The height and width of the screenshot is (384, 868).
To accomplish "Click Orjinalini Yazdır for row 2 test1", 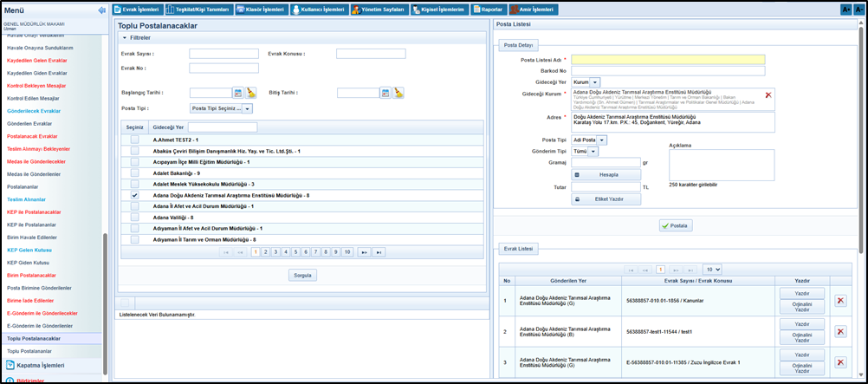I will coord(802,338).
